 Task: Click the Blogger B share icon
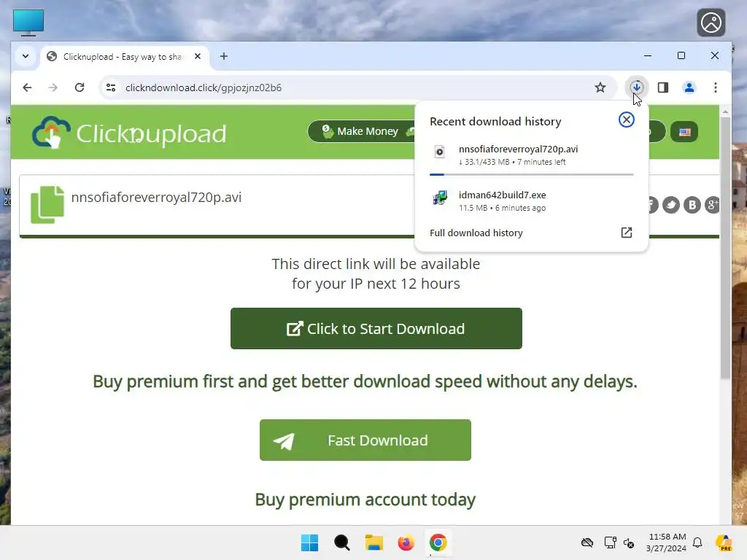(692, 205)
